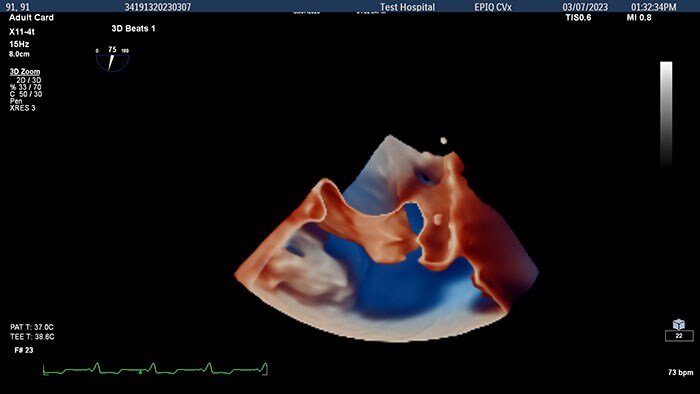Click the 'Test Hospital' header text
Viewport: 700px width, 394px height.
pos(407,7)
